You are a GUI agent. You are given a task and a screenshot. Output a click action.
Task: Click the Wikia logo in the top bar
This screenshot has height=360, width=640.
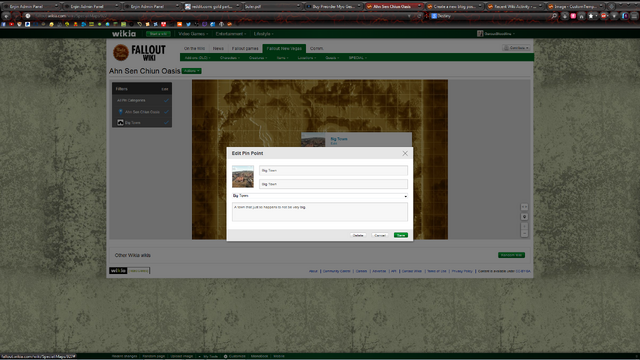124,33
